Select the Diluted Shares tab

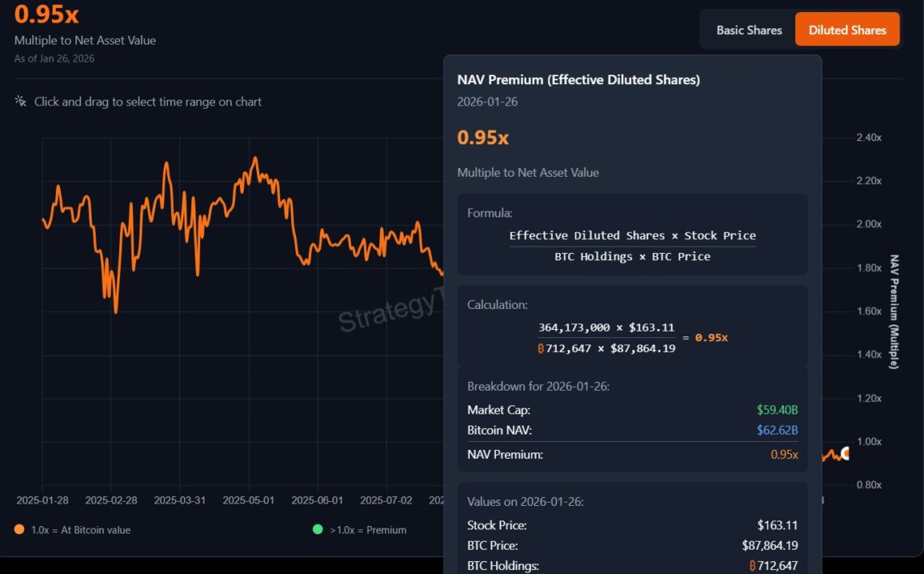pyautogui.click(x=847, y=29)
